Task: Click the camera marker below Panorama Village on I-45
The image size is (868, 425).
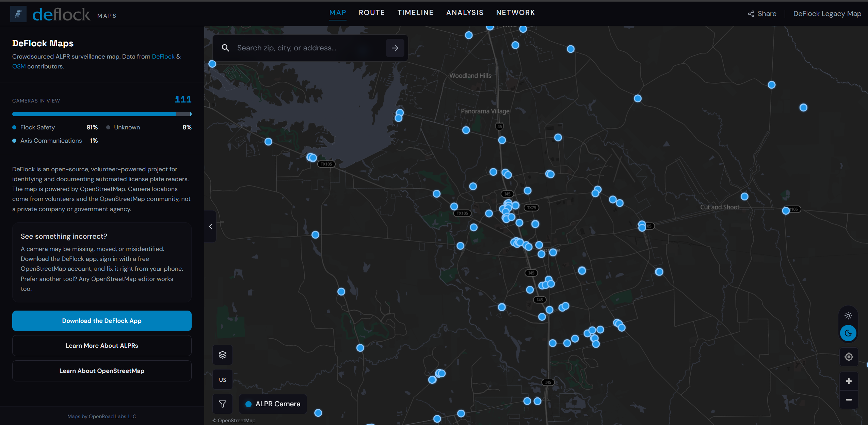Action: coord(502,140)
